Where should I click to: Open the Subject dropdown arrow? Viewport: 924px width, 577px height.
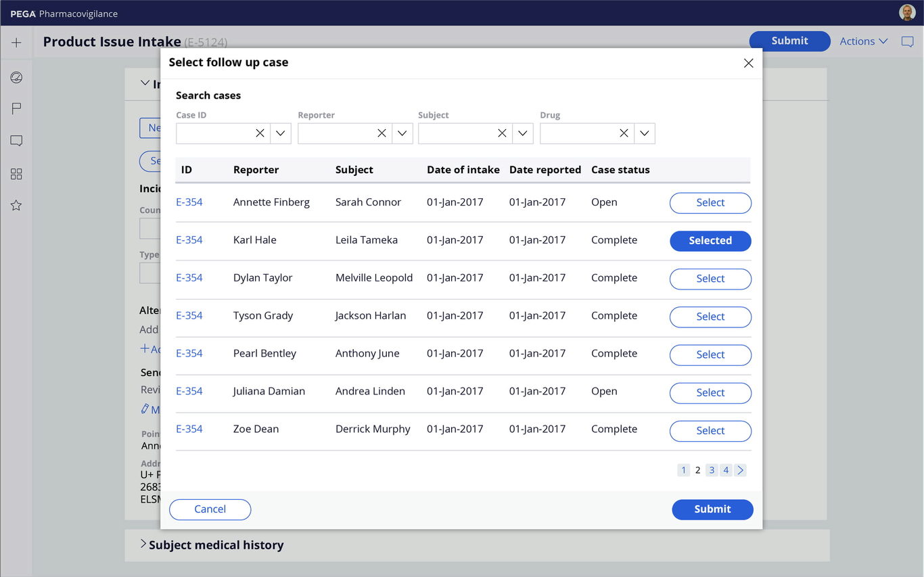coord(522,133)
